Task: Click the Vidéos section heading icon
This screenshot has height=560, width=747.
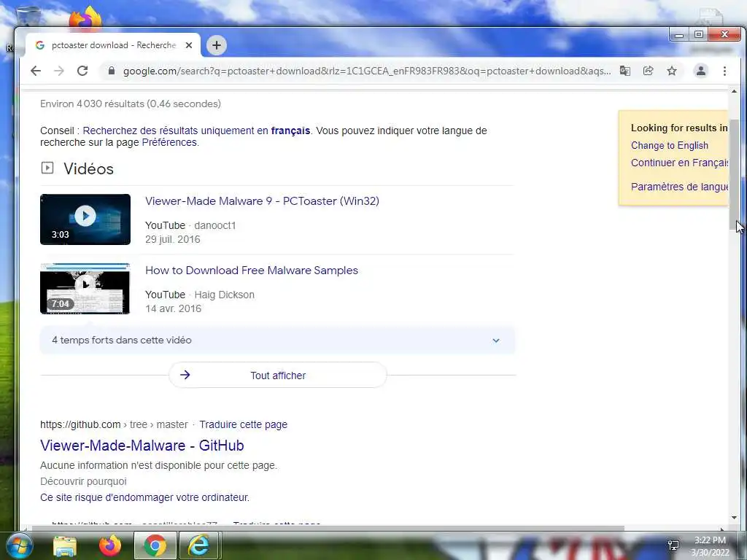Action: tap(47, 168)
